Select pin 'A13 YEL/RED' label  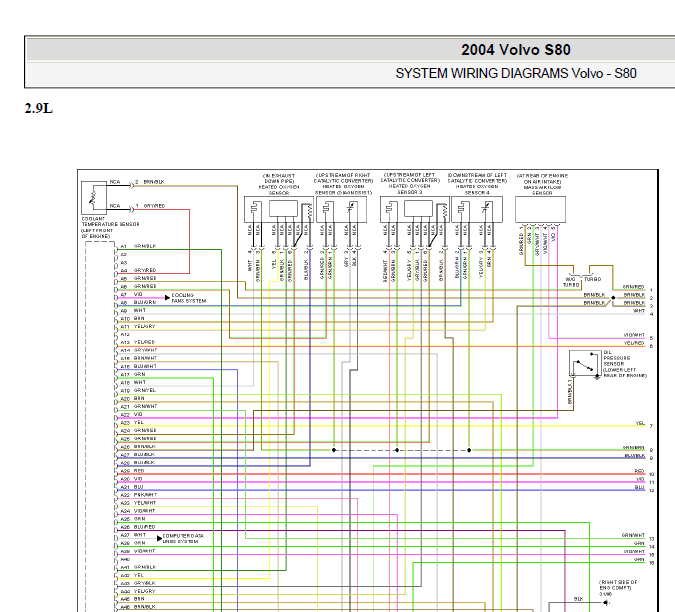pos(137,342)
